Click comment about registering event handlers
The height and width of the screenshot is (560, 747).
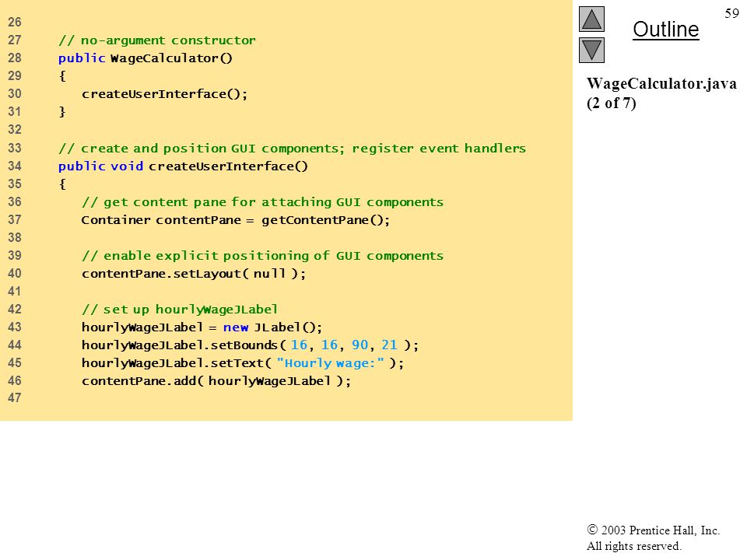292,148
